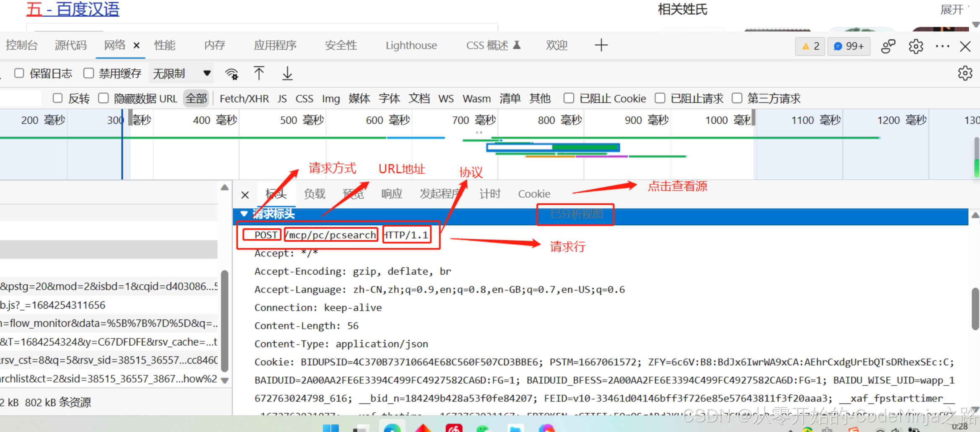The height and width of the screenshot is (432, 980).
Task: Filter requests by WS type
Action: coord(446,99)
